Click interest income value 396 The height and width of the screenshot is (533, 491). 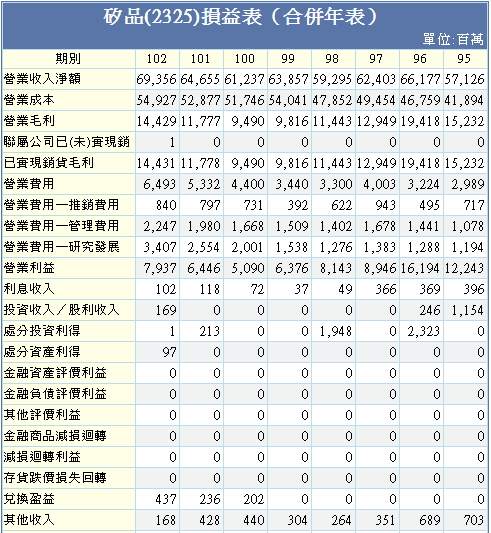[x=474, y=290]
